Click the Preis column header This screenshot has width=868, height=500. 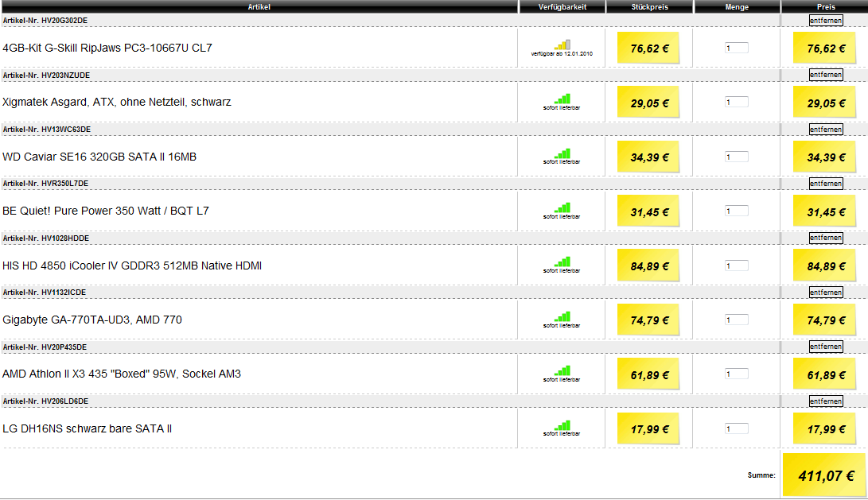coord(825,6)
